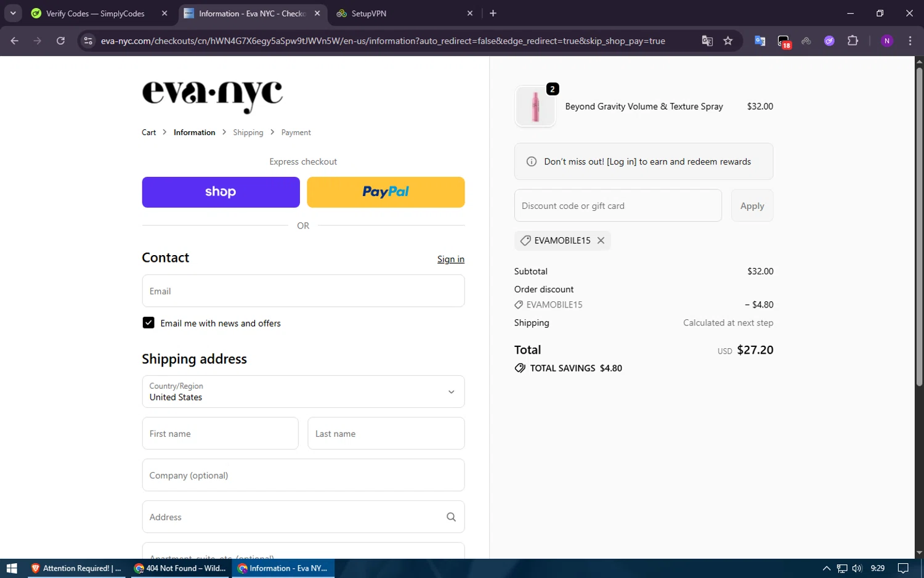Click the network tray icon
This screenshot has width=924, height=578.
tap(841, 568)
